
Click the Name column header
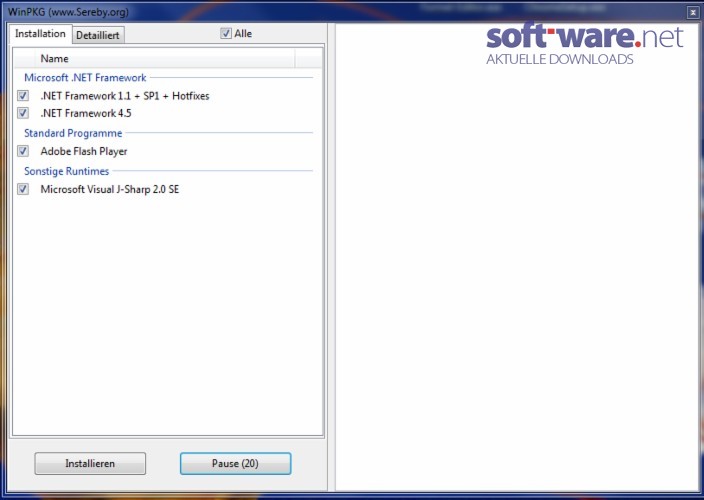(164, 59)
